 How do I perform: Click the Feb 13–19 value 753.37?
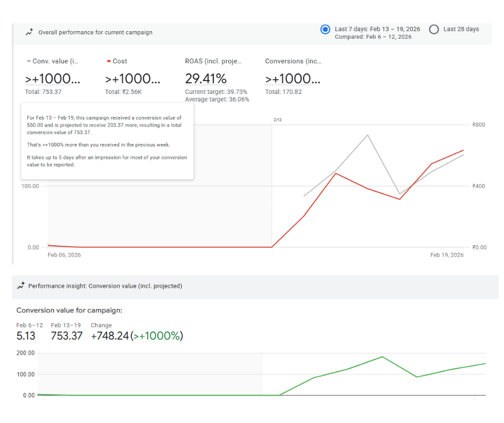pos(66,336)
